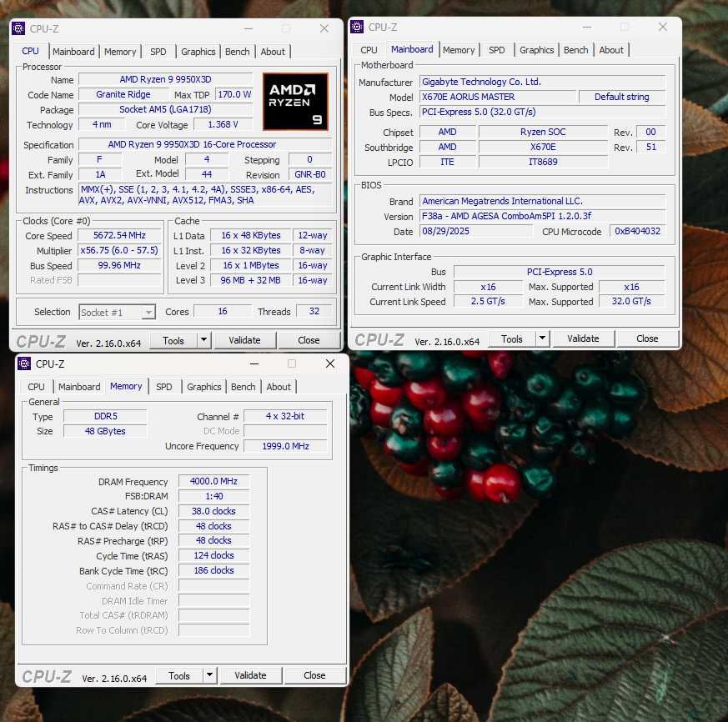Image resolution: width=728 pixels, height=722 pixels.
Task: Close the Memory window with the title bar X
Action: tap(330, 364)
